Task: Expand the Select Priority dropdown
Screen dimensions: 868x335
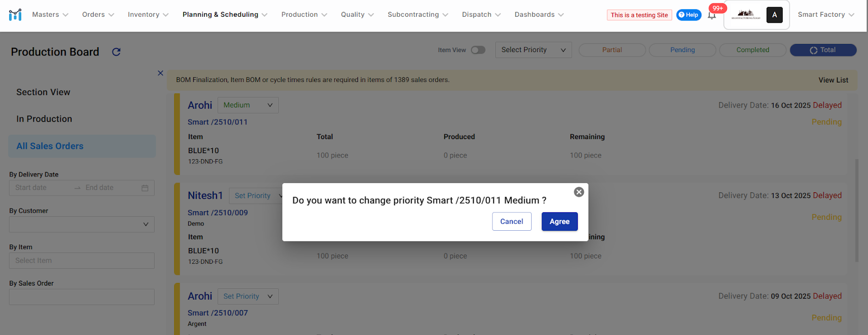Action: point(533,50)
